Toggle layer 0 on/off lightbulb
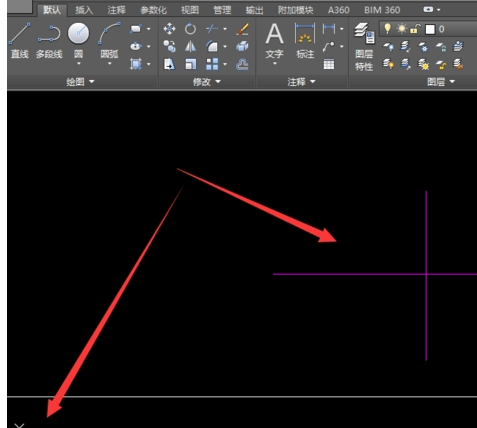 [387, 28]
